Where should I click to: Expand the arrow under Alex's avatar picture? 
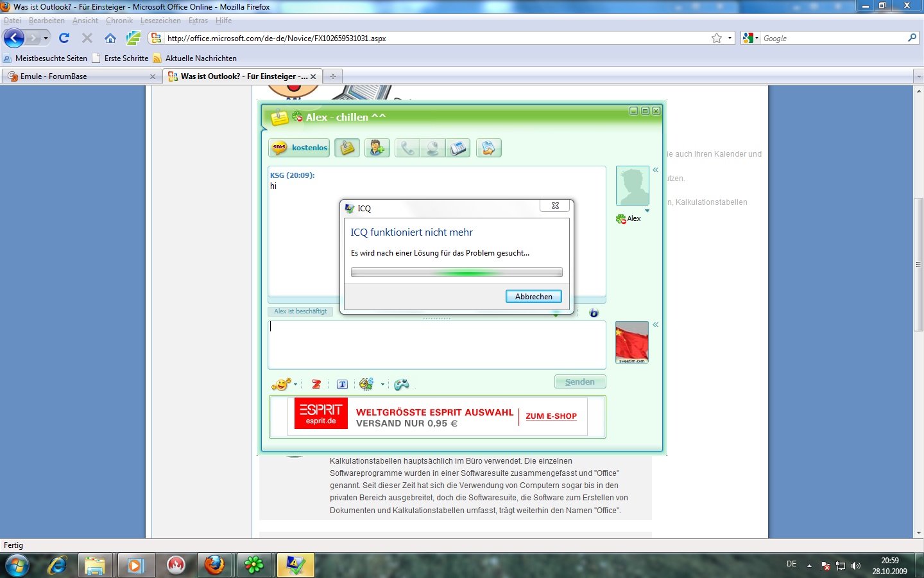647,211
